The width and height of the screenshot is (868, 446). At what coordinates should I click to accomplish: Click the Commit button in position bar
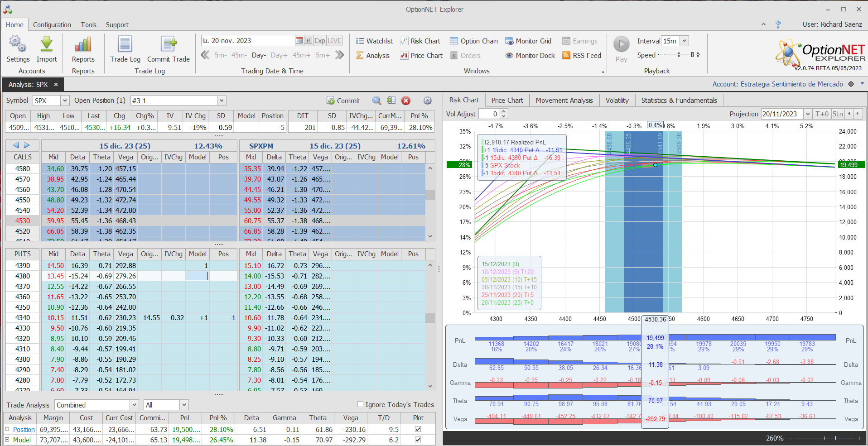pyautogui.click(x=343, y=101)
